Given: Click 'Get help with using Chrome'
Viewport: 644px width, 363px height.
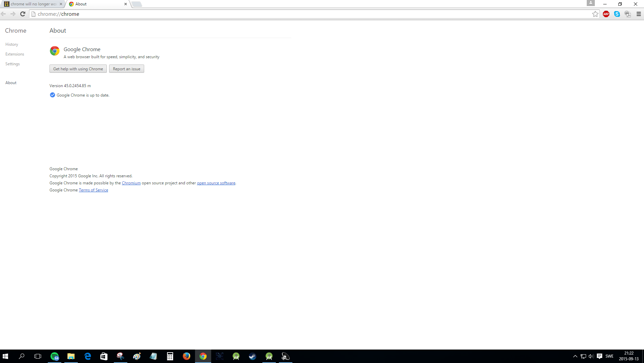Looking at the screenshot, I should [78, 69].
